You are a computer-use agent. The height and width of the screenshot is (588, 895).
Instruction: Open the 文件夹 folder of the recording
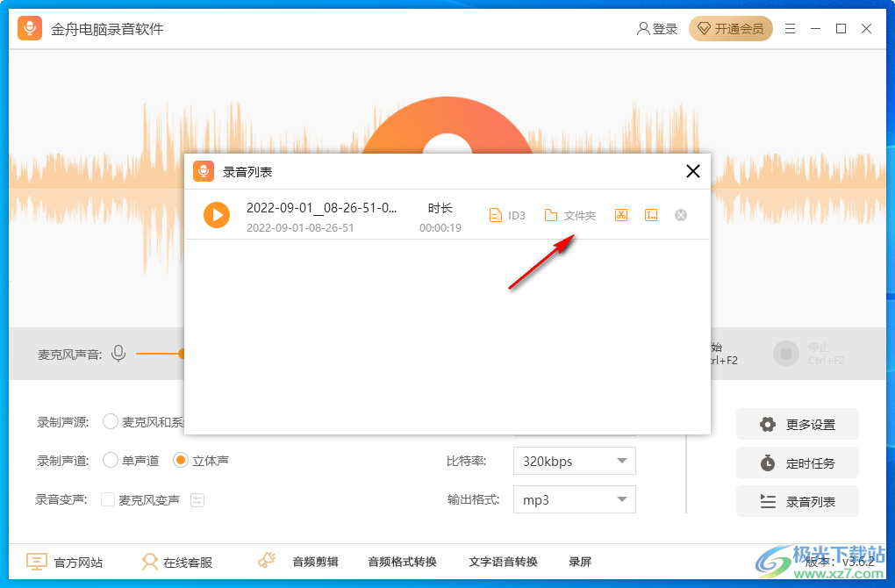569,214
